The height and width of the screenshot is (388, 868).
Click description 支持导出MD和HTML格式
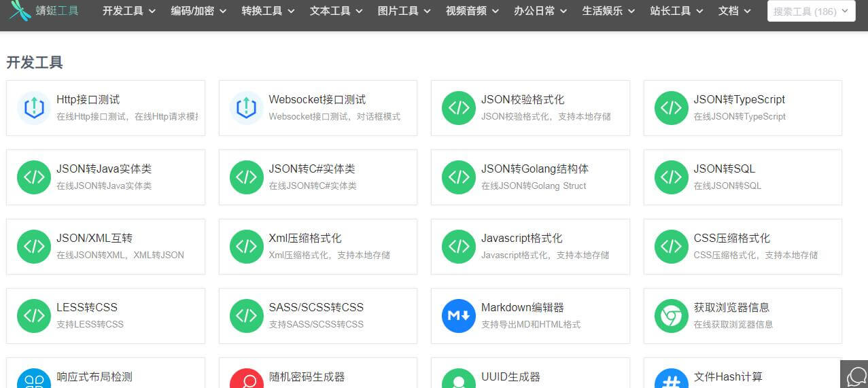pos(531,324)
